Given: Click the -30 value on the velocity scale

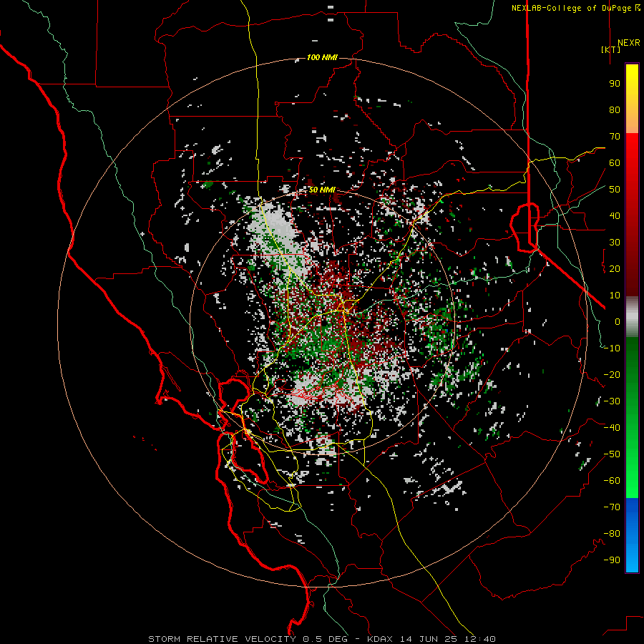Looking at the screenshot, I should (612, 401).
